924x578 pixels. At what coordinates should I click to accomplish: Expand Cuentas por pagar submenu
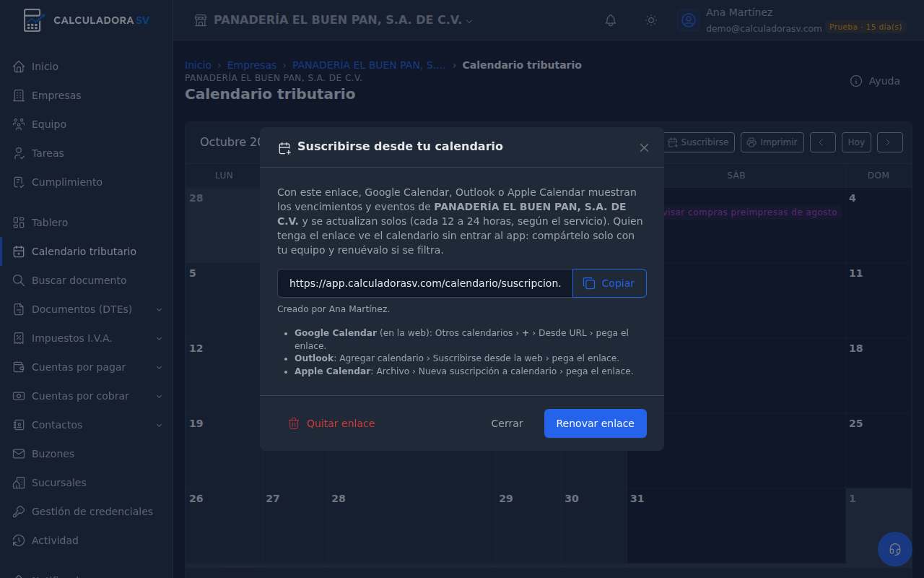pyautogui.click(x=87, y=367)
